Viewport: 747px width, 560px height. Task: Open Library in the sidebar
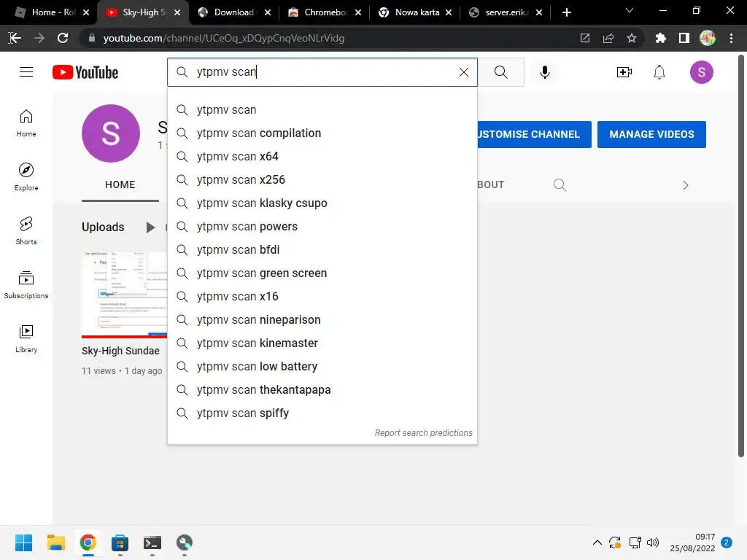(26, 338)
